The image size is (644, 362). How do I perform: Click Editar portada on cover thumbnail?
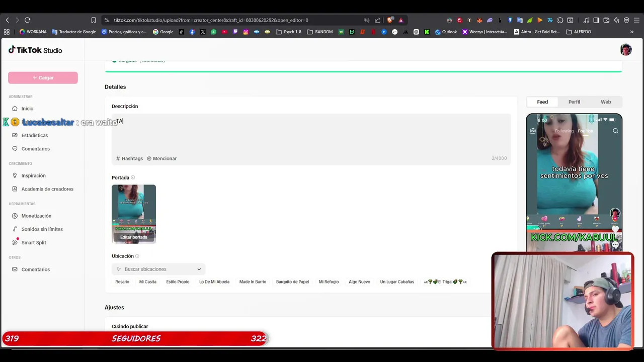[134, 237]
